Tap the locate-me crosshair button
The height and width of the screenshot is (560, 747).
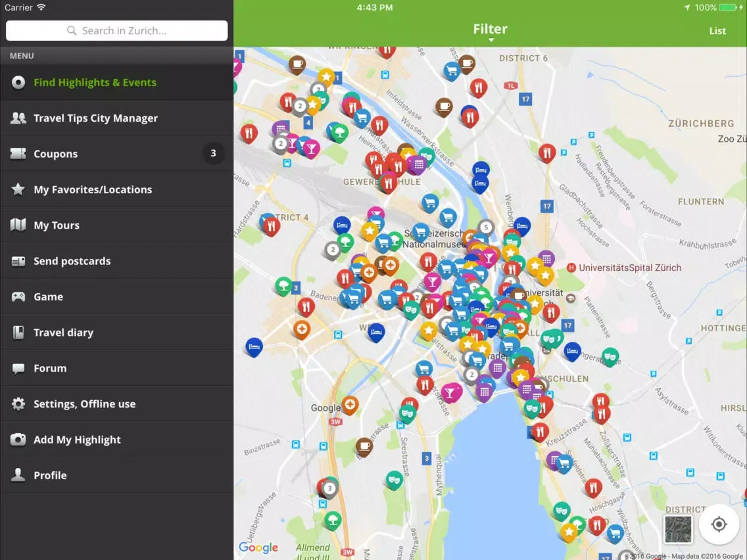(719, 525)
